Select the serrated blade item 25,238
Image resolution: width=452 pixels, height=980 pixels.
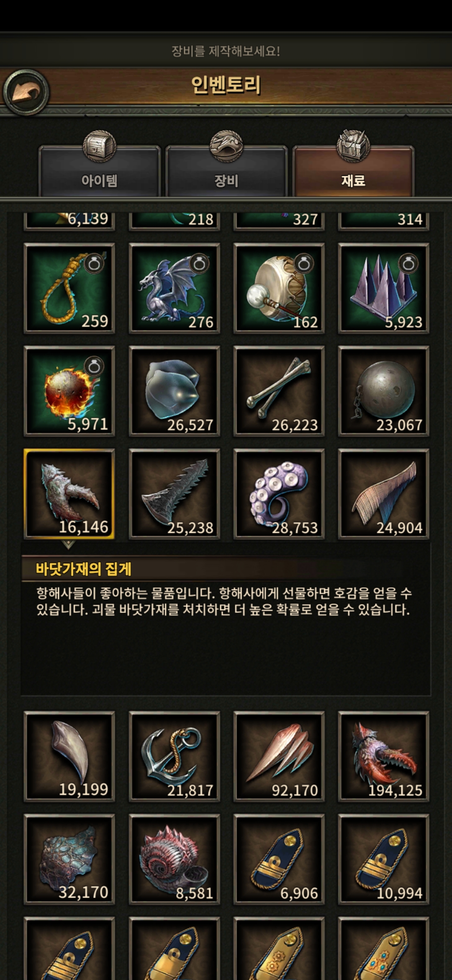click(x=174, y=494)
